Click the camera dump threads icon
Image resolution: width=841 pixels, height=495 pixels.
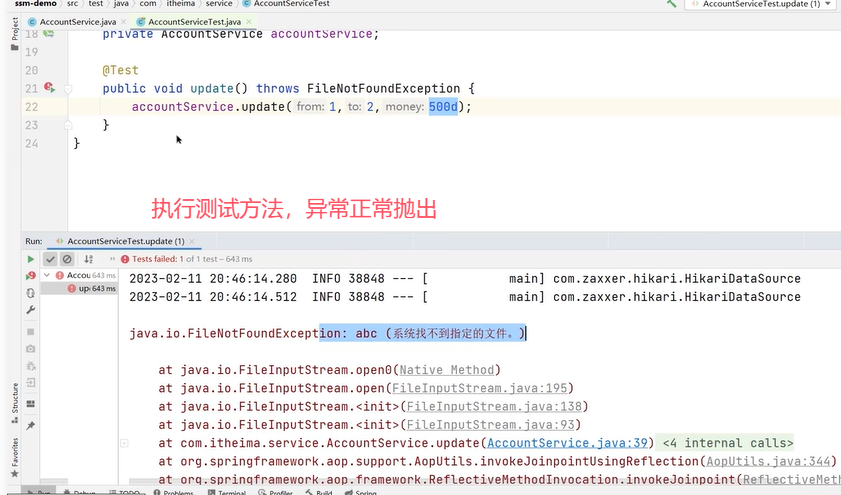[31, 349]
